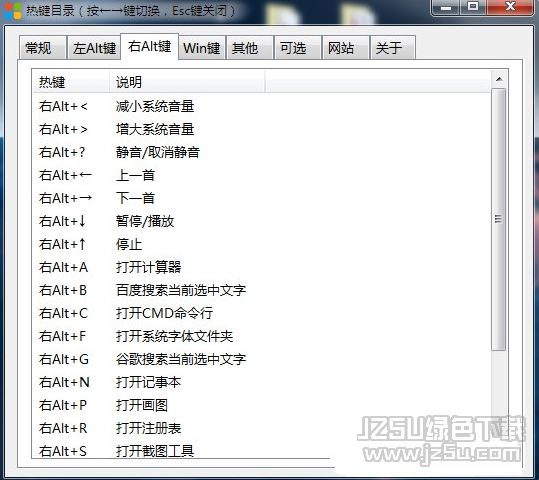Select the 右Alt+> row
Viewport: 539px width, 480px height.
(x=261, y=129)
